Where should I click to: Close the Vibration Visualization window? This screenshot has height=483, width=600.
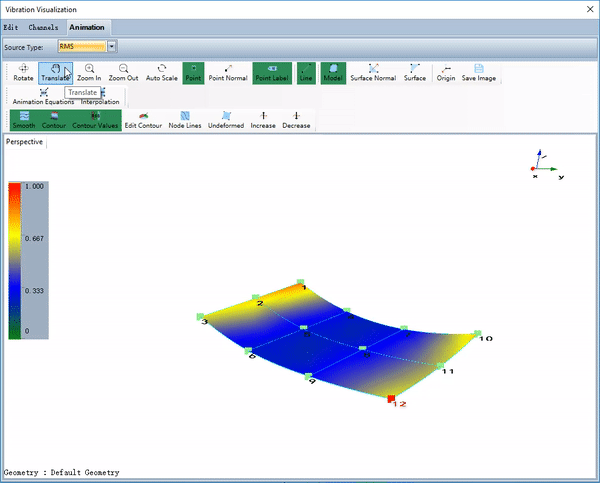tap(590, 9)
